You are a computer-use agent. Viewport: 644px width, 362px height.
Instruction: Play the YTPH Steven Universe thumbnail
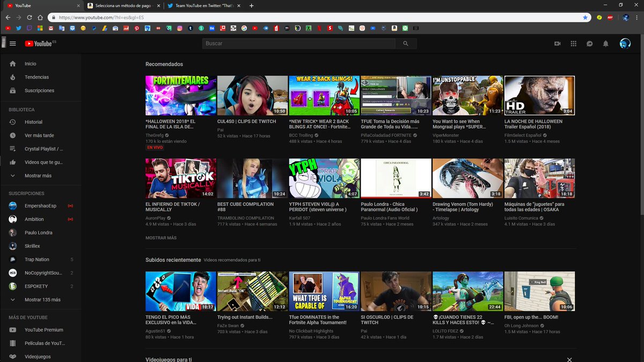pos(324,178)
